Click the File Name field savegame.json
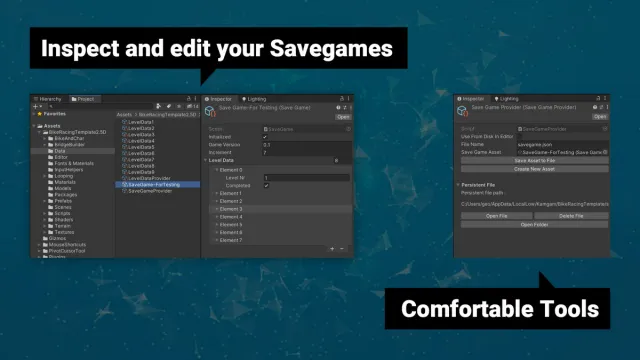Image resolution: width=640 pixels, height=360 pixels. pos(562,144)
